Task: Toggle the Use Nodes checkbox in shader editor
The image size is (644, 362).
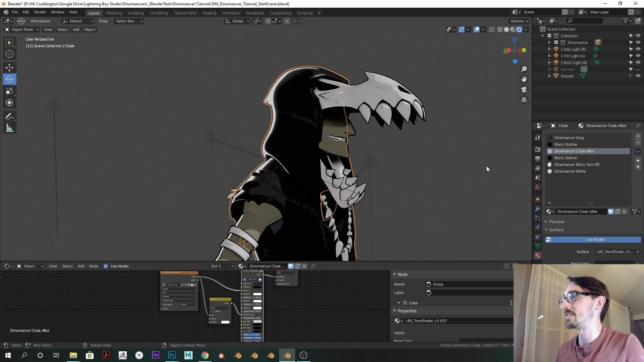Action: click(x=106, y=266)
